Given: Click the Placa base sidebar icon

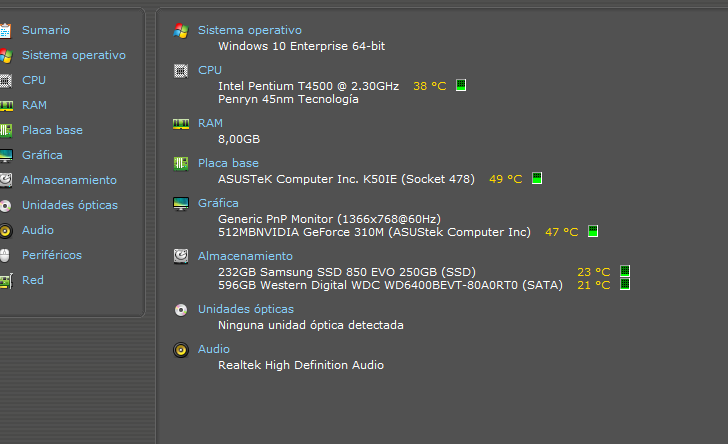Looking at the screenshot, I should [6, 131].
